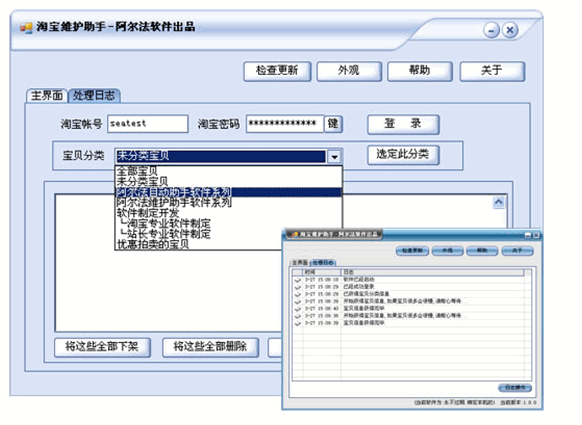Select log row 软件已经启动
The height and width of the screenshot is (425, 582).
(x=408, y=279)
